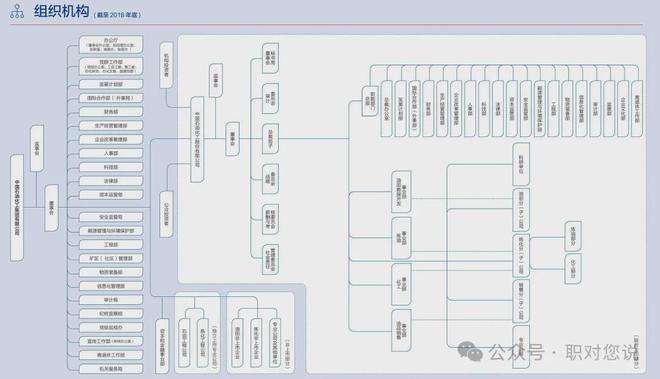Click the 人事部 box in left column
The image size is (660, 379).
tap(111, 153)
